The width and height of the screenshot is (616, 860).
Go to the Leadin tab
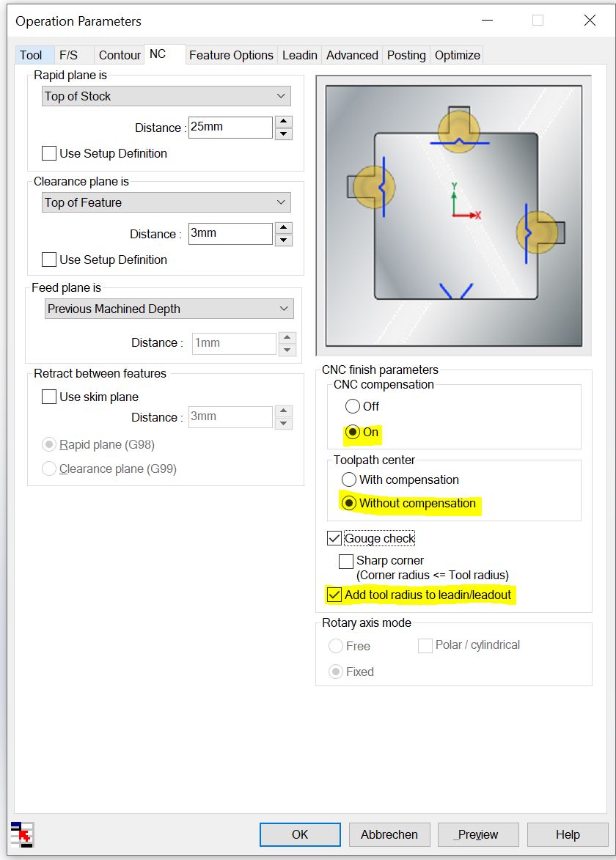point(299,55)
